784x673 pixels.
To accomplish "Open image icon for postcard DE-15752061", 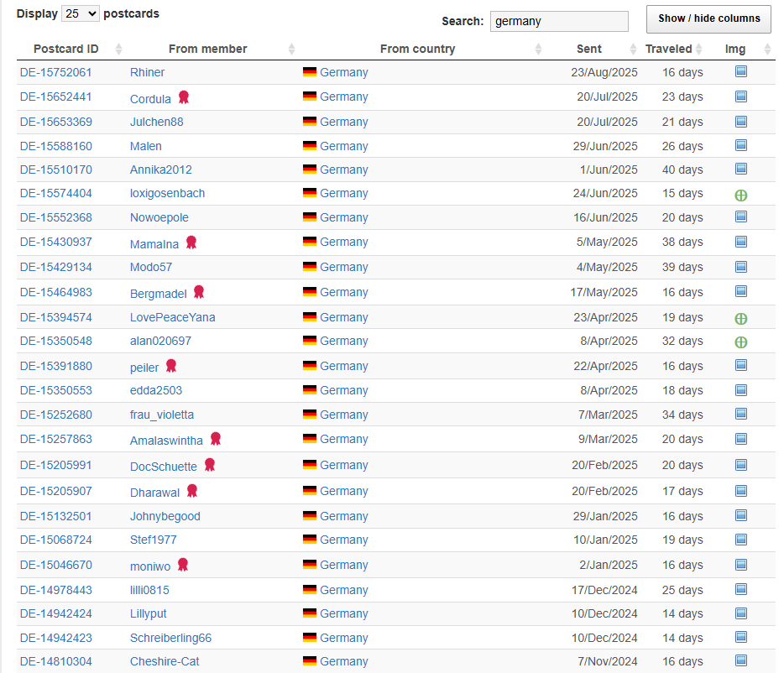I will point(740,72).
